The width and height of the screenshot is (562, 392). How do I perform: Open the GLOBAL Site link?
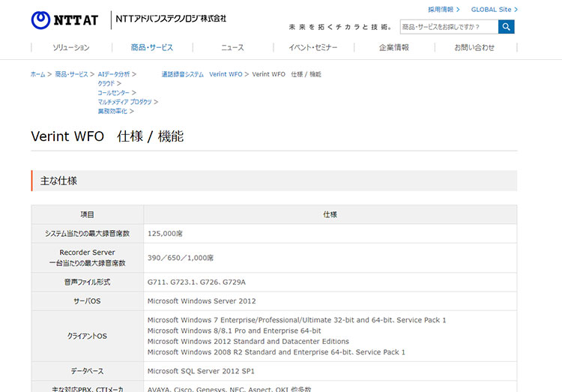coord(495,10)
